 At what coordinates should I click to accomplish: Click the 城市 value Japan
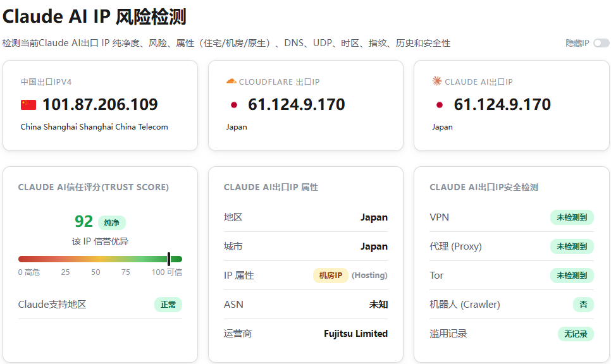(x=374, y=246)
